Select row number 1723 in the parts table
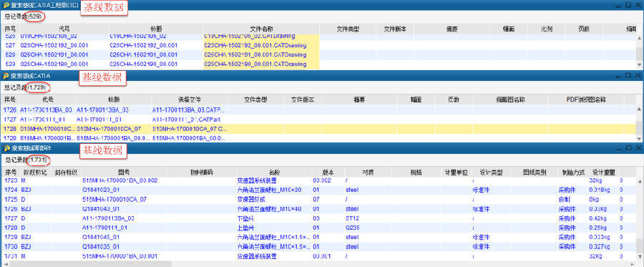Screen dimensions: 644x267 pos(10,180)
